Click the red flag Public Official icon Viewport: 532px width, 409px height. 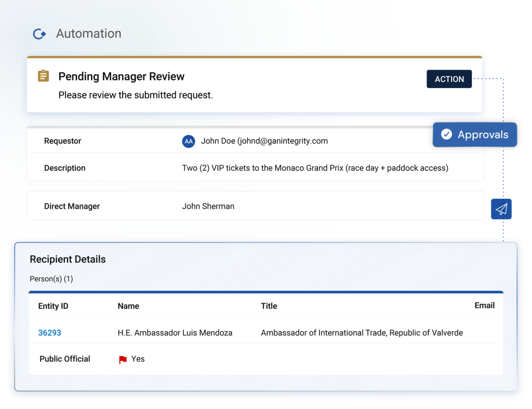pos(123,360)
